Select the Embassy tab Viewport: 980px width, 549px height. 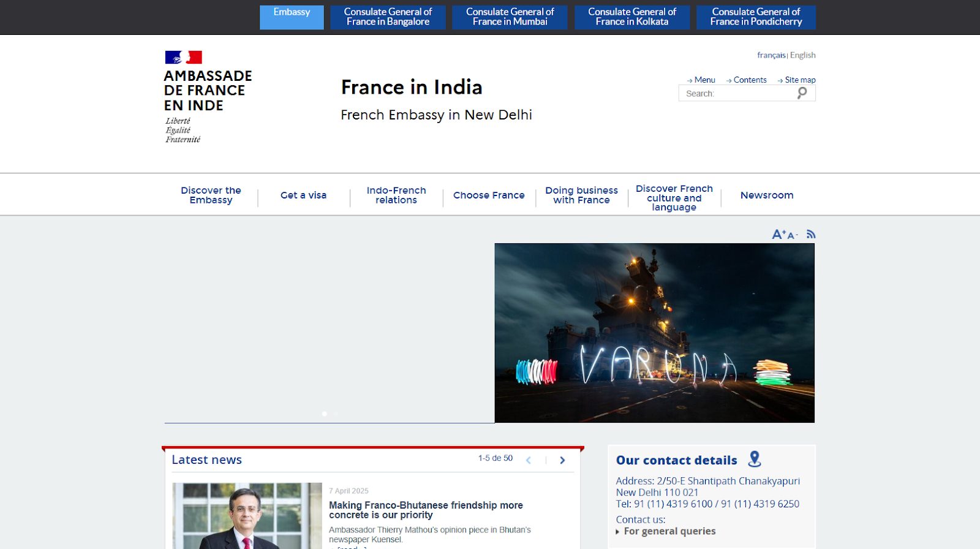click(292, 17)
